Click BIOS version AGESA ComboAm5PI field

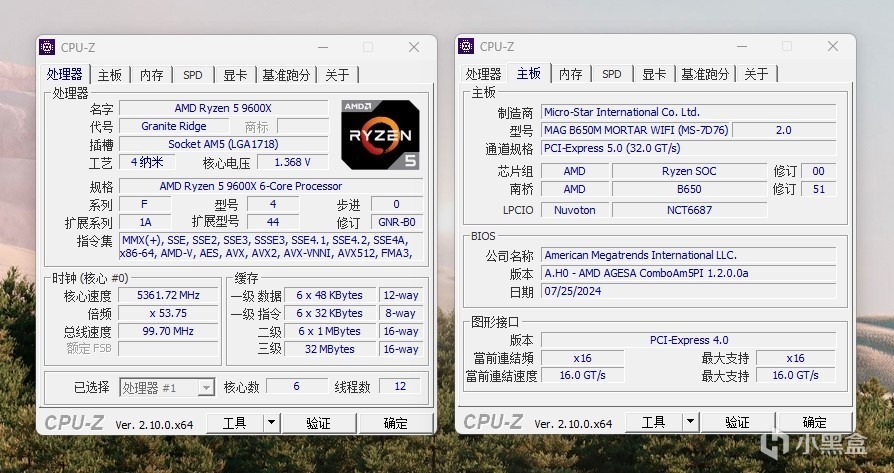(x=689, y=273)
